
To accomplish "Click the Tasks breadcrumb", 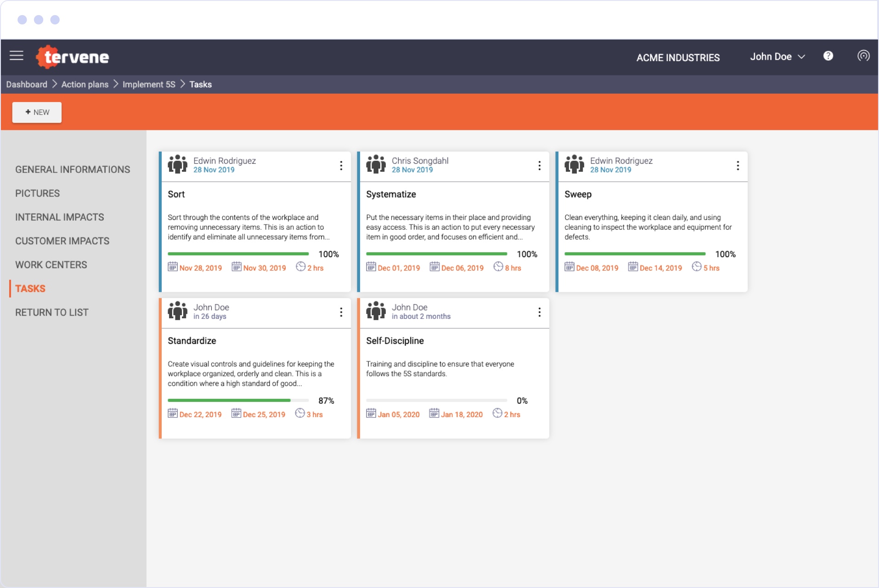I will pyautogui.click(x=201, y=85).
